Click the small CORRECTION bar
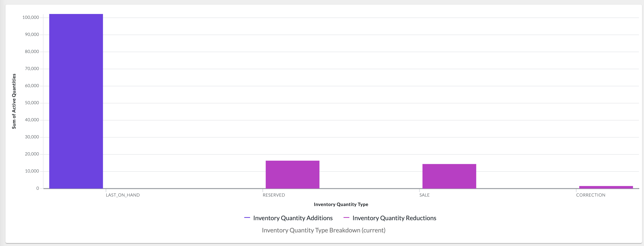The height and width of the screenshot is (246, 644). click(606, 187)
